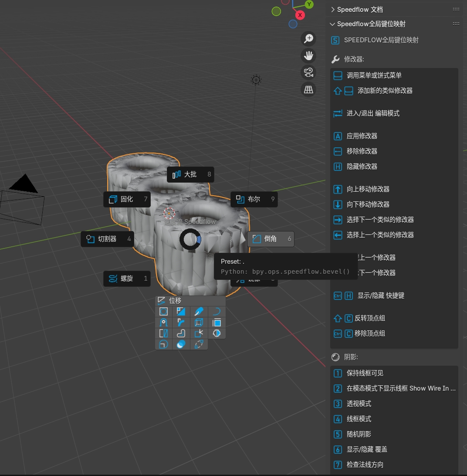
Task: Toggle perspective/orthographic grid gizmo
Action: tap(308, 89)
